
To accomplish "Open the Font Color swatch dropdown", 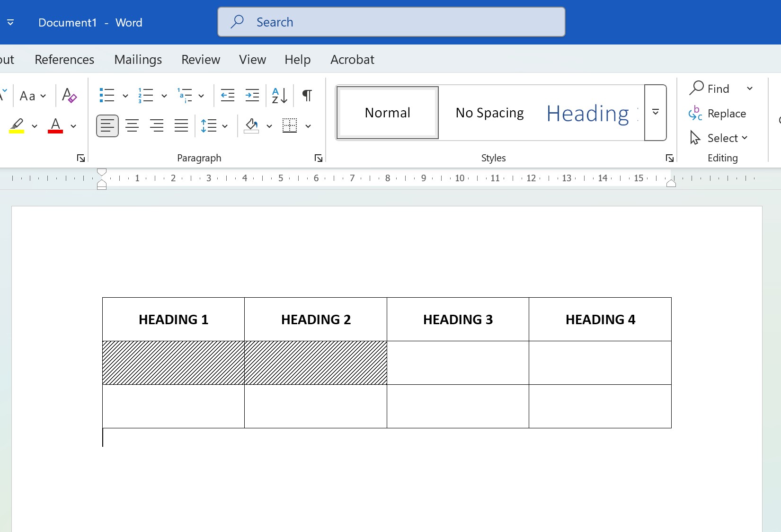I will [73, 127].
